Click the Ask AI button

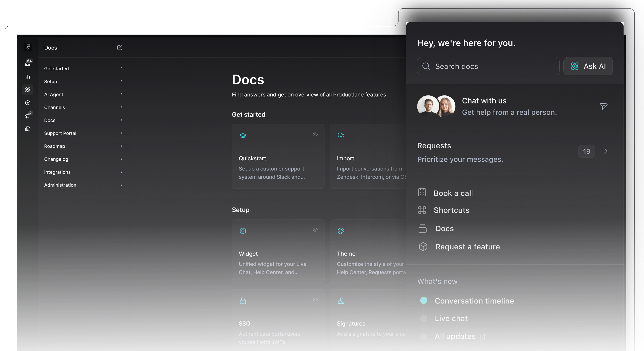pyautogui.click(x=588, y=66)
